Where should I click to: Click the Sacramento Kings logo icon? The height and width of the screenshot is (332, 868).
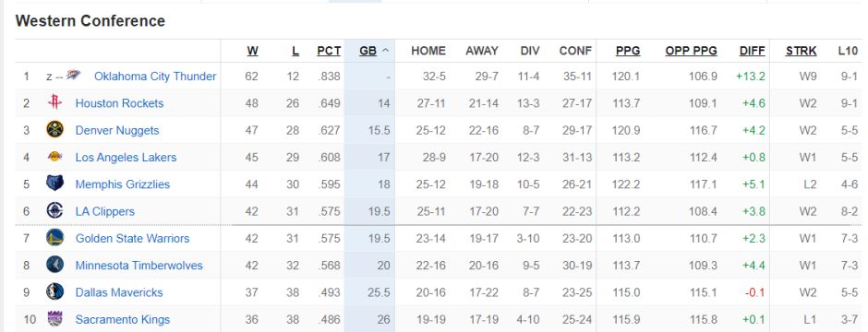point(54,319)
